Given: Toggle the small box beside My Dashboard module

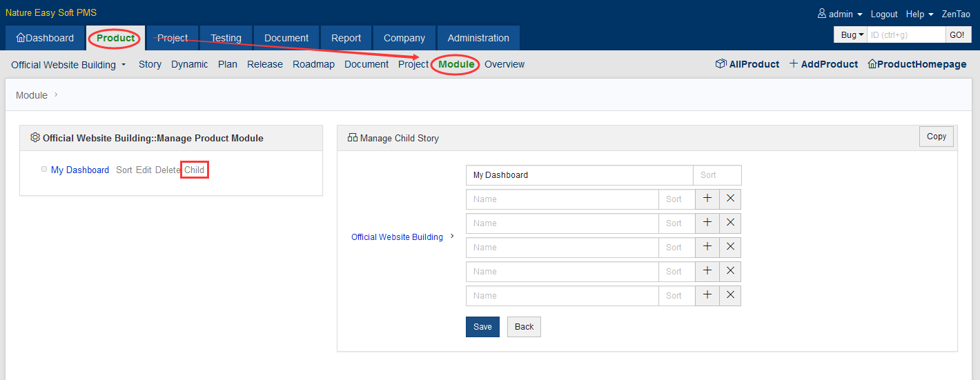Looking at the screenshot, I should [44, 169].
